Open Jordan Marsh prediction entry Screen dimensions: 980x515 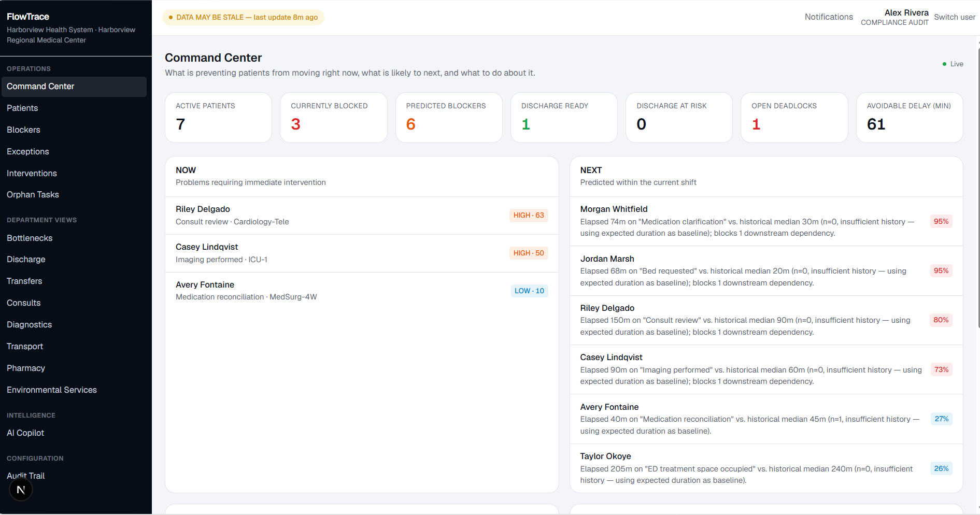pyautogui.click(x=766, y=271)
